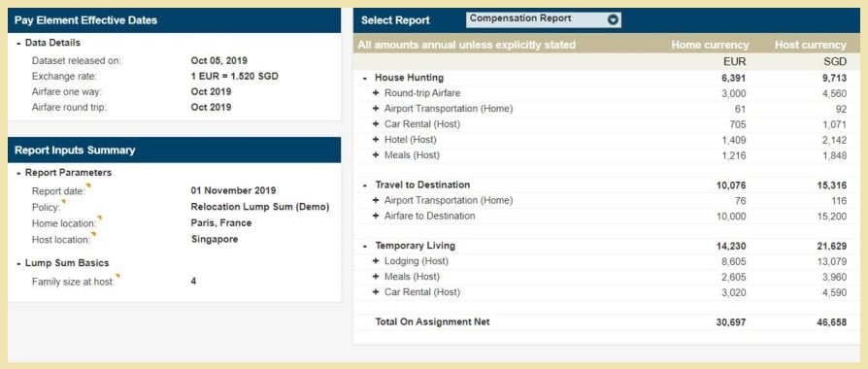Collapse the Data Details group
Viewport: 868px width, 369px height.
pos(18,44)
